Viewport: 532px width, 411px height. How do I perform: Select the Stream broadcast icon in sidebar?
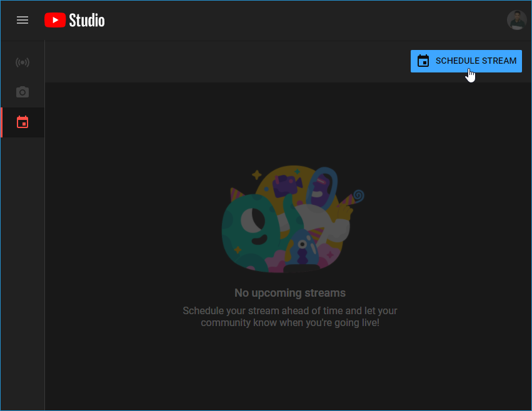pyautogui.click(x=23, y=62)
